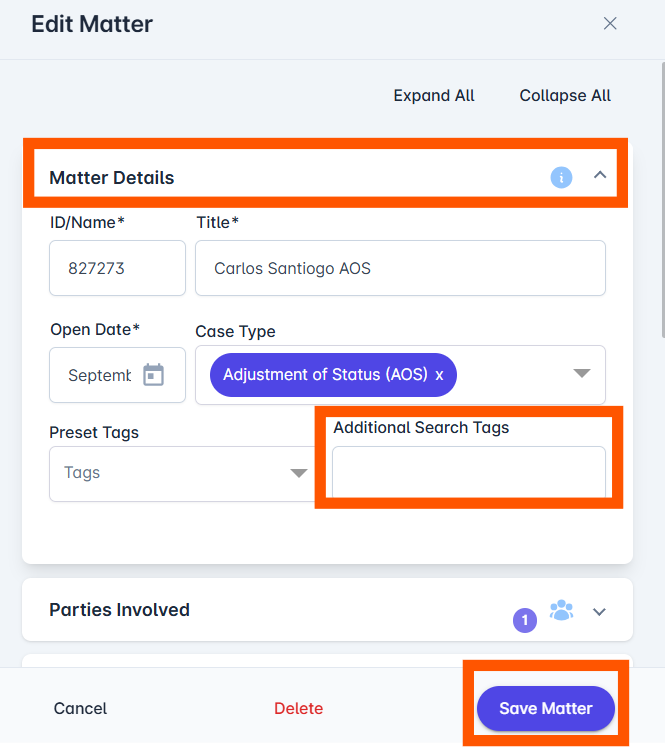The height and width of the screenshot is (747, 665).
Task: Expand the Parties Involved section chevron
Action: click(599, 612)
